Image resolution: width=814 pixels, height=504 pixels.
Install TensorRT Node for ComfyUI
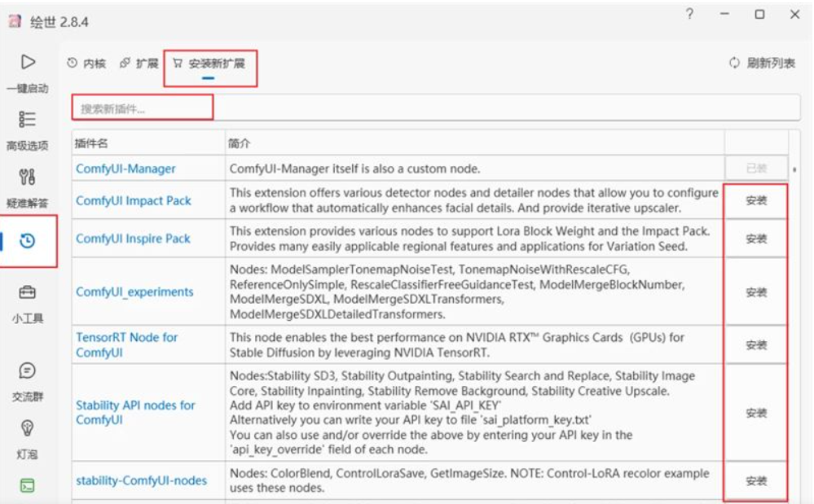click(756, 344)
